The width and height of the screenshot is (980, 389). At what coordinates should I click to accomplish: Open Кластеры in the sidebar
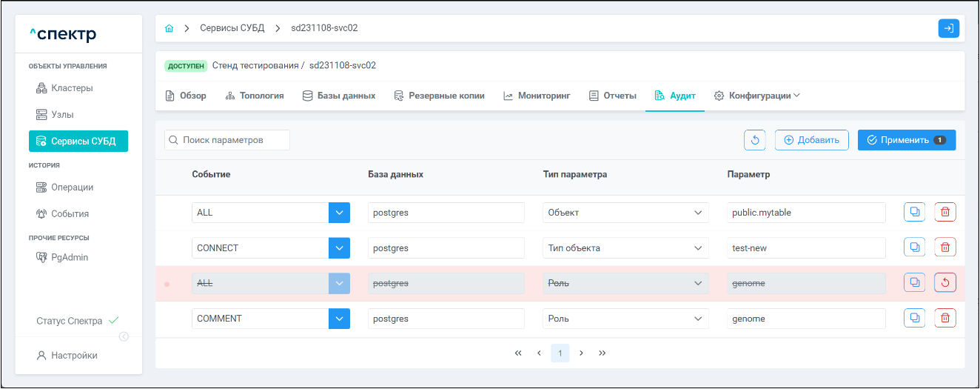(72, 88)
